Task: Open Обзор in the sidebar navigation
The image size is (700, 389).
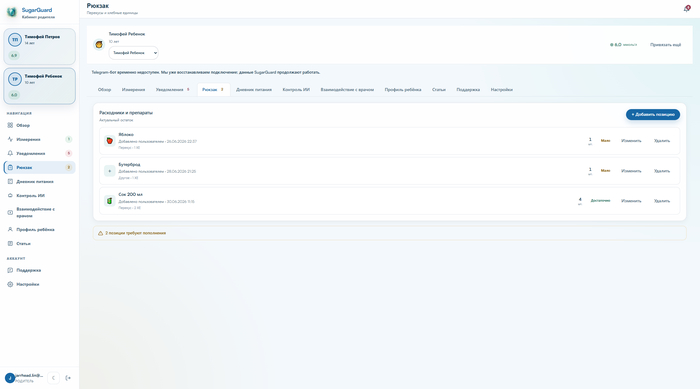Action: [x=40, y=125]
